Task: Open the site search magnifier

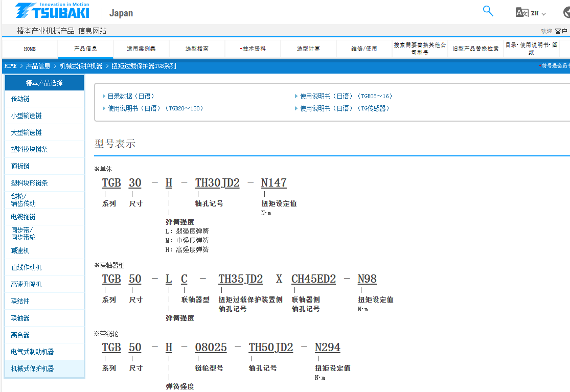Action: point(488,11)
